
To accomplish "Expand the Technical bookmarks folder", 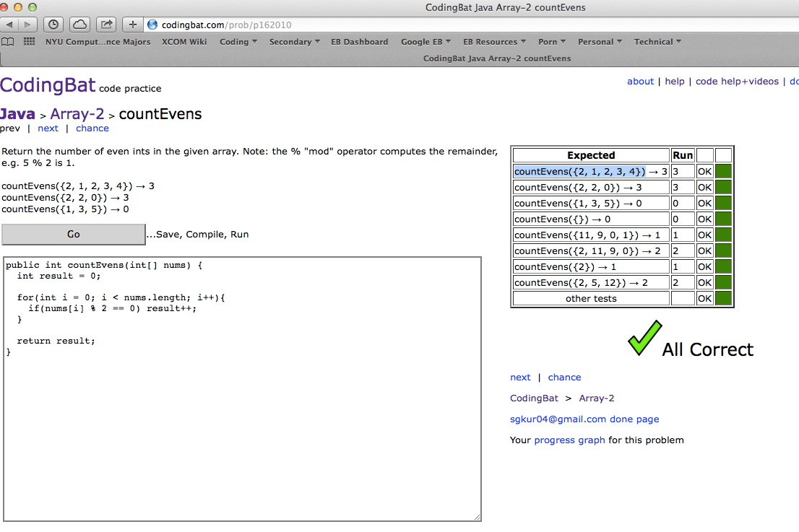I will [657, 42].
